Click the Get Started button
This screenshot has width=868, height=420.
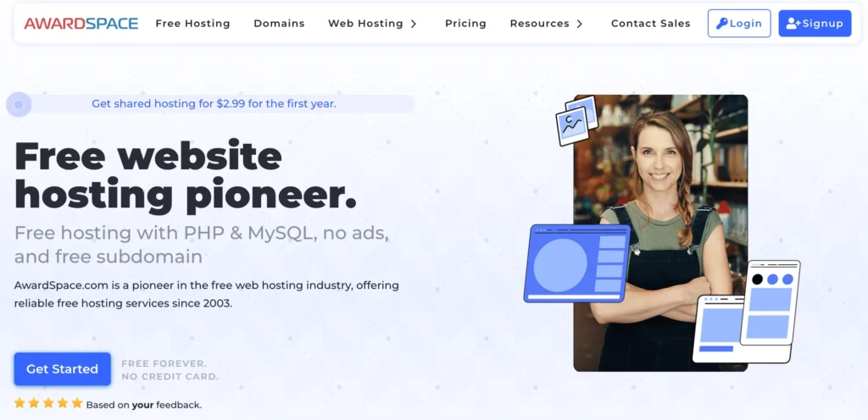63,368
